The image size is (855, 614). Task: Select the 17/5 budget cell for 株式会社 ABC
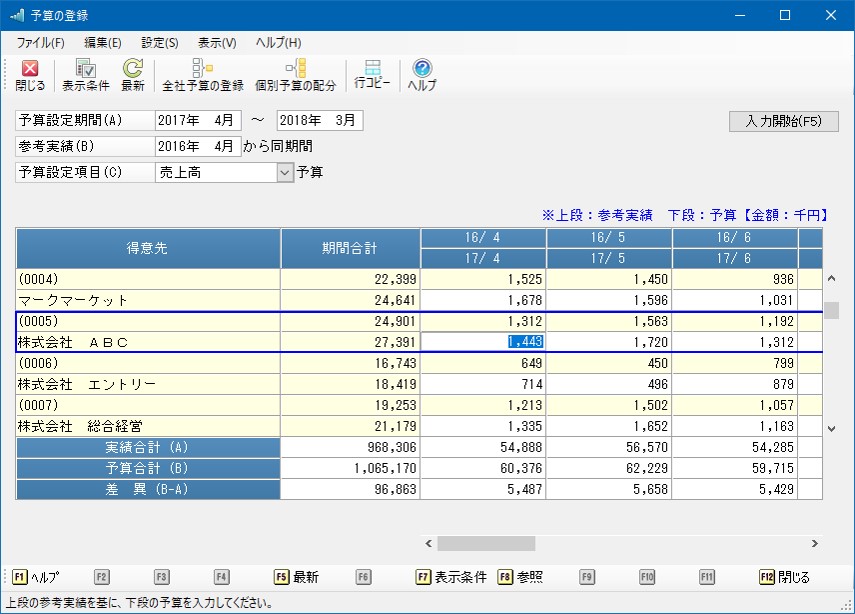[609, 342]
